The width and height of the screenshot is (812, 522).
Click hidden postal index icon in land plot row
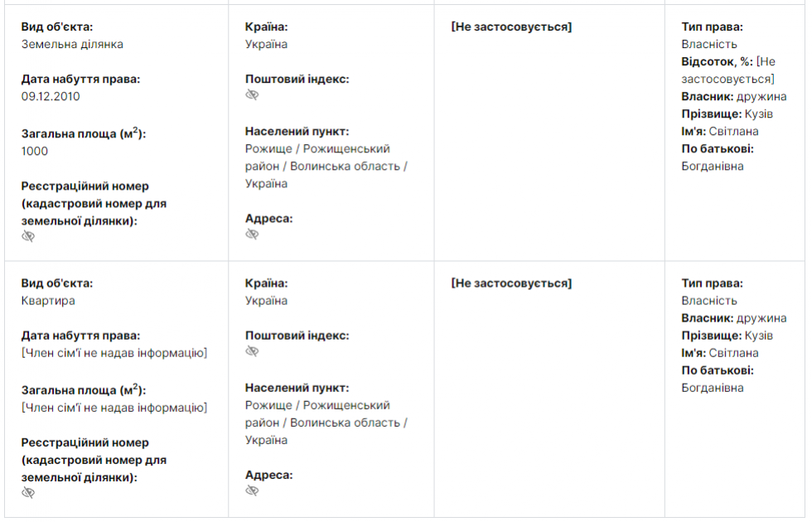(252, 95)
